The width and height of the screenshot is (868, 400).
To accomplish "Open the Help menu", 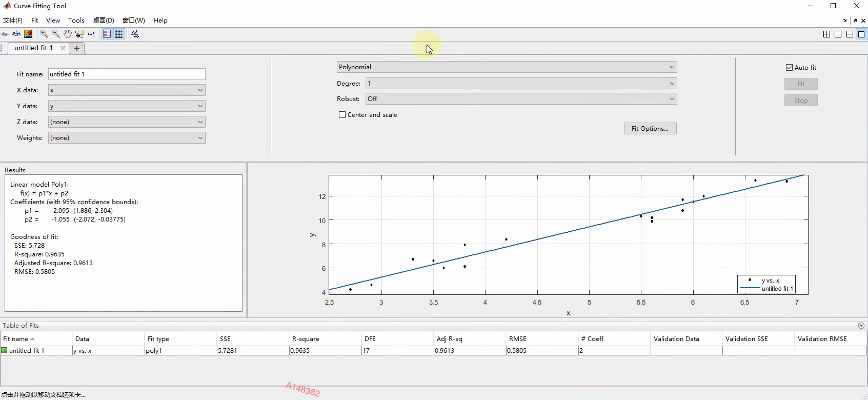I will pos(160,21).
